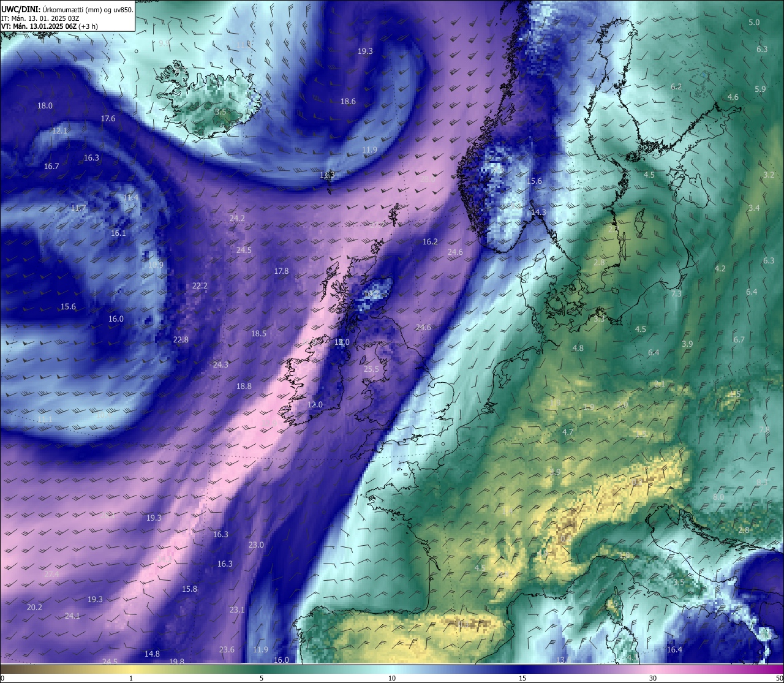Viewport: 784px width, 683px height.
Task: Click the 4.8 value on the map
Action: click(578, 349)
